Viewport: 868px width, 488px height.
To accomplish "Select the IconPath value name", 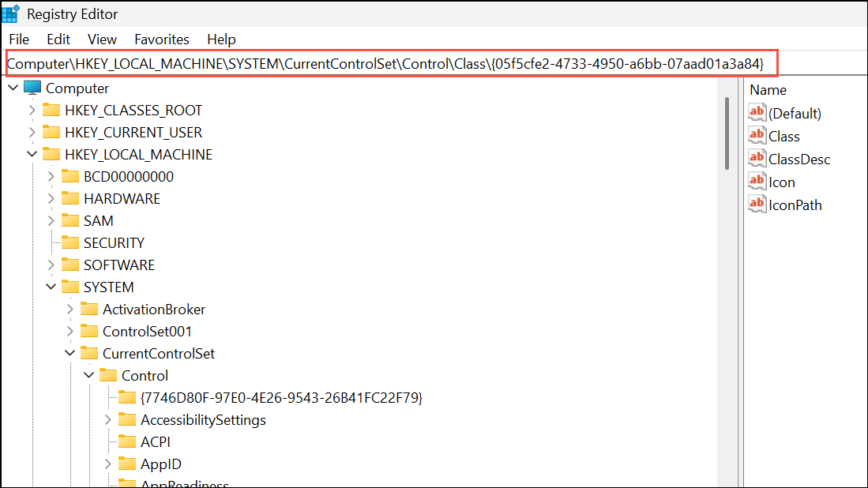I will (x=795, y=205).
